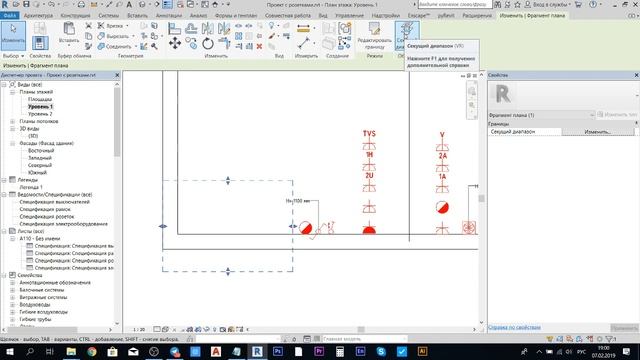Click the red Delete X icon

pos(259,47)
